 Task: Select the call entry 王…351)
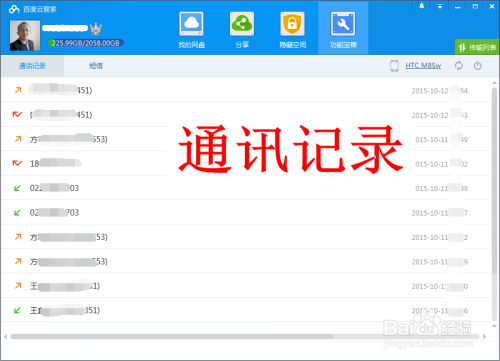tap(245, 310)
